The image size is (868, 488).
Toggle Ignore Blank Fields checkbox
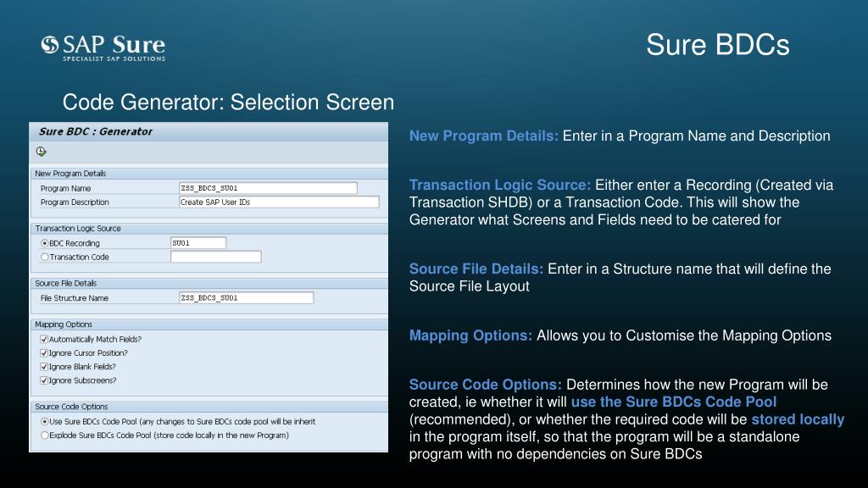coord(44,368)
